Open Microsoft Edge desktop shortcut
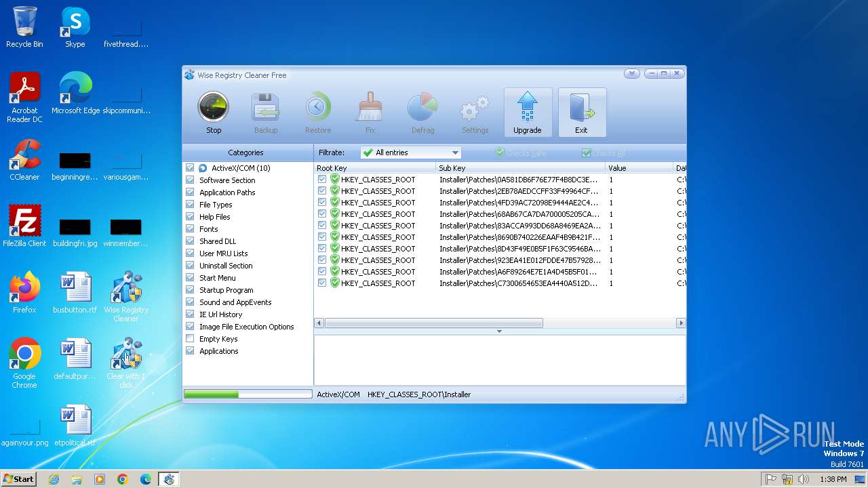 coord(75,93)
